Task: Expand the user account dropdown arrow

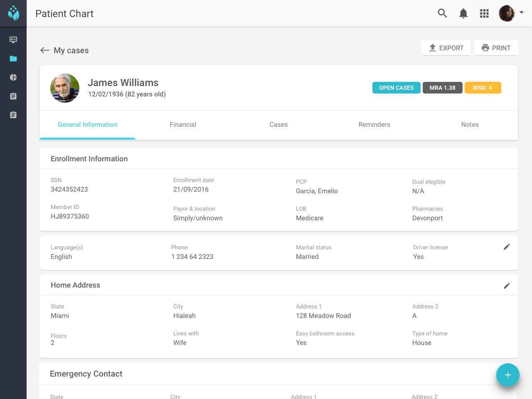Action: click(x=522, y=12)
